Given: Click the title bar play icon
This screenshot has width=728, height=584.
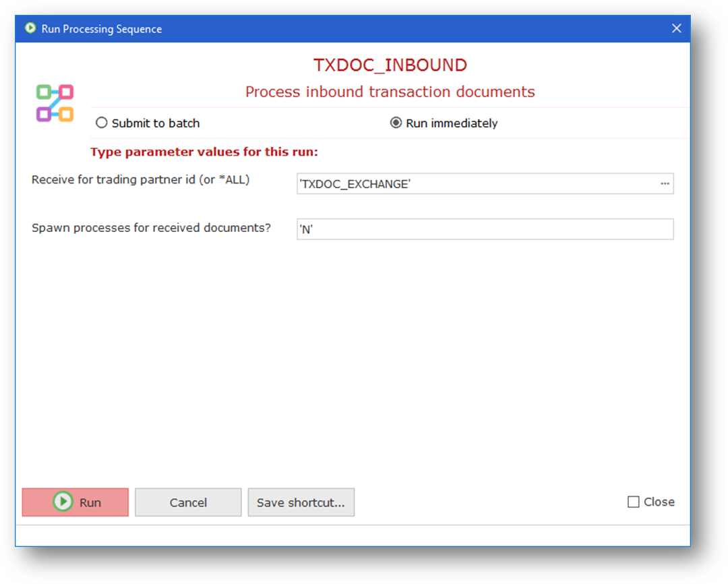Looking at the screenshot, I should 30,28.
